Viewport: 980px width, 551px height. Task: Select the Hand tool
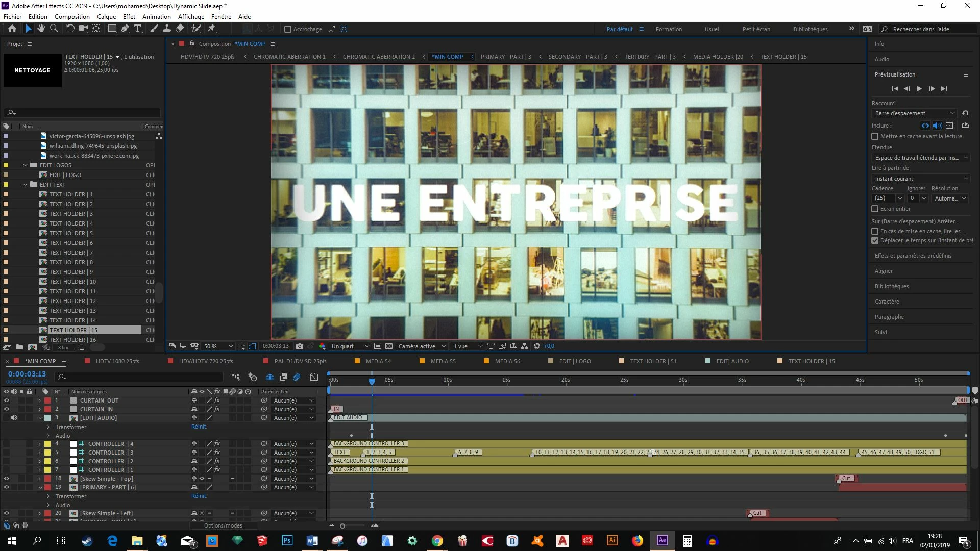(41, 29)
